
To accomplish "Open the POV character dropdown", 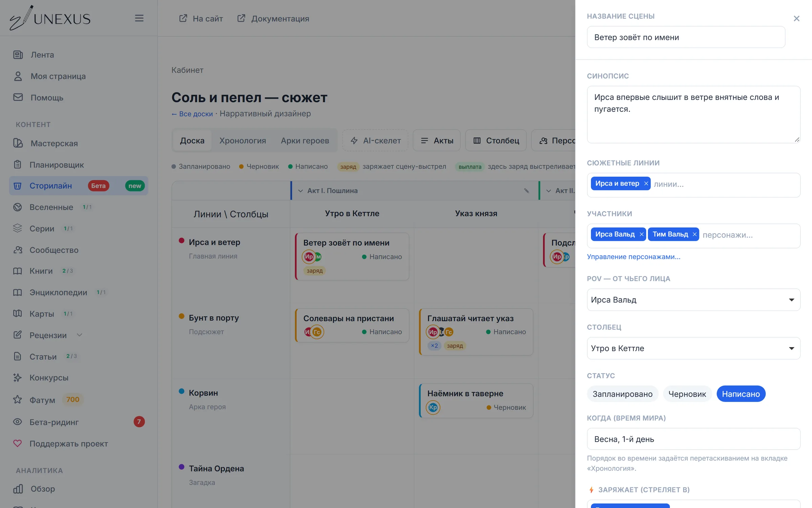I will pos(694,300).
